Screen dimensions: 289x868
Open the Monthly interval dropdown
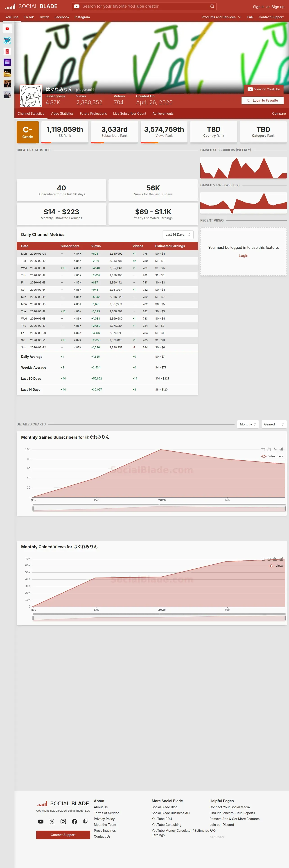[x=248, y=424]
